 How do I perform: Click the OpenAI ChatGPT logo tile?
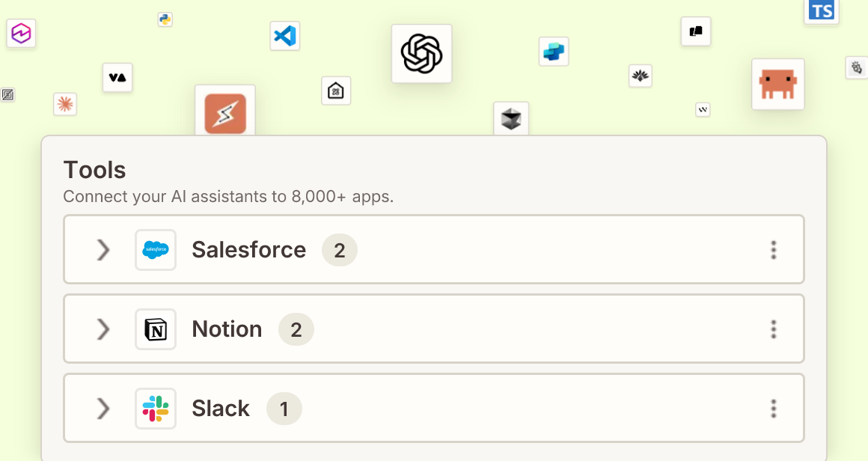pos(421,54)
